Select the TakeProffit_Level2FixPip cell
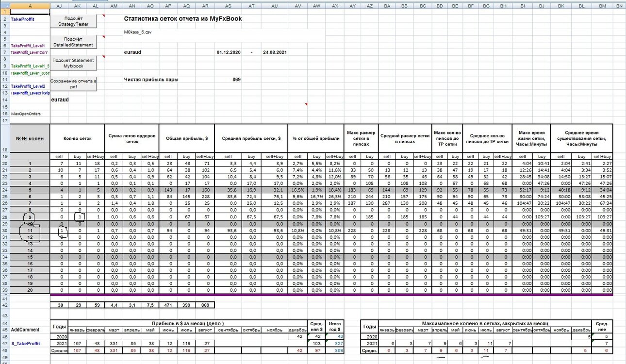Screen dimensions: 626x364 pyautogui.click(x=30, y=93)
